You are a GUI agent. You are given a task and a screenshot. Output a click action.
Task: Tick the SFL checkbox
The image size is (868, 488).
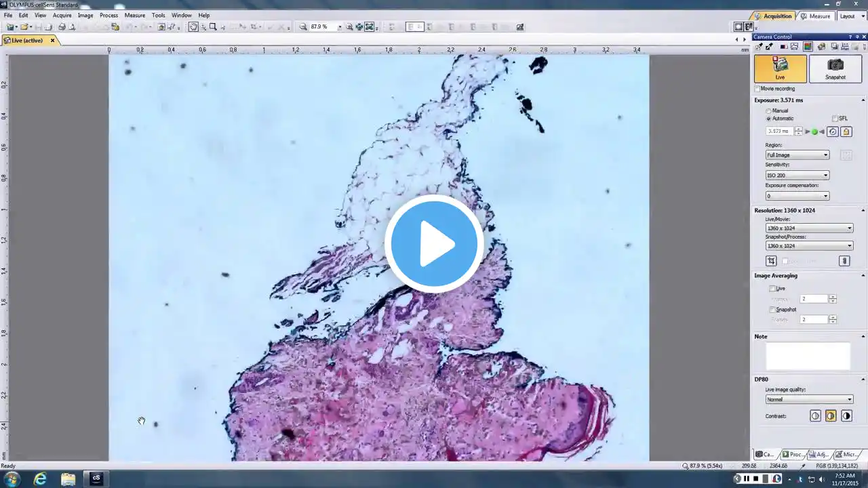(x=835, y=119)
